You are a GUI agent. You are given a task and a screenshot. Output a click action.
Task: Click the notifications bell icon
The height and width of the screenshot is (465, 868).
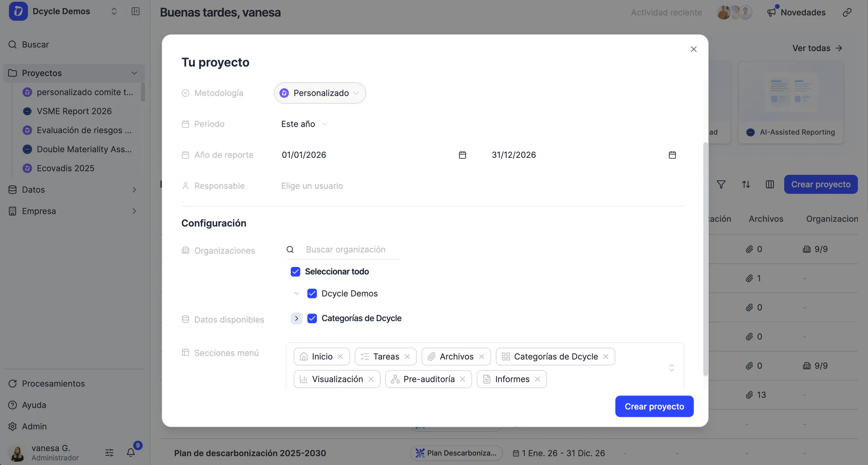click(131, 452)
